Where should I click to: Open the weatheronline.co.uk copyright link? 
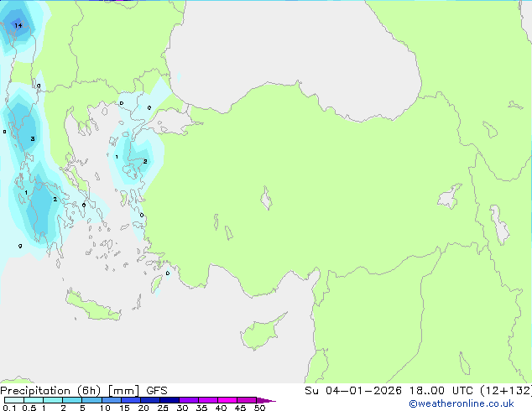point(461,403)
